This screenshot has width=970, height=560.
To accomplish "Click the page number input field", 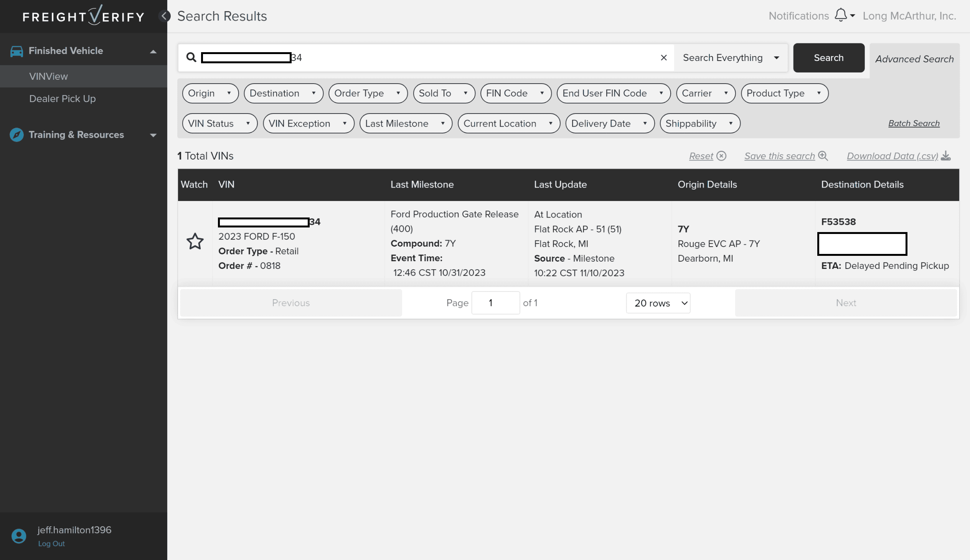I will click(495, 303).
